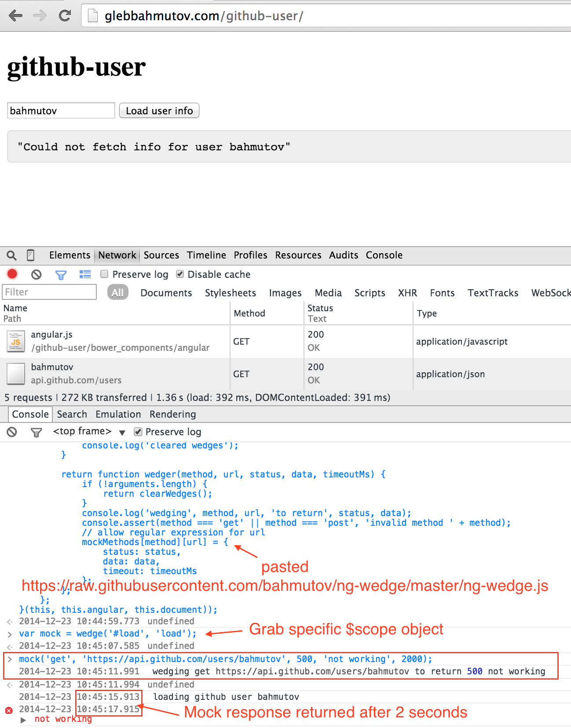Open the drawer Search tab
Image resolution: width=571 pixels, height=728 pixels.
72,414
